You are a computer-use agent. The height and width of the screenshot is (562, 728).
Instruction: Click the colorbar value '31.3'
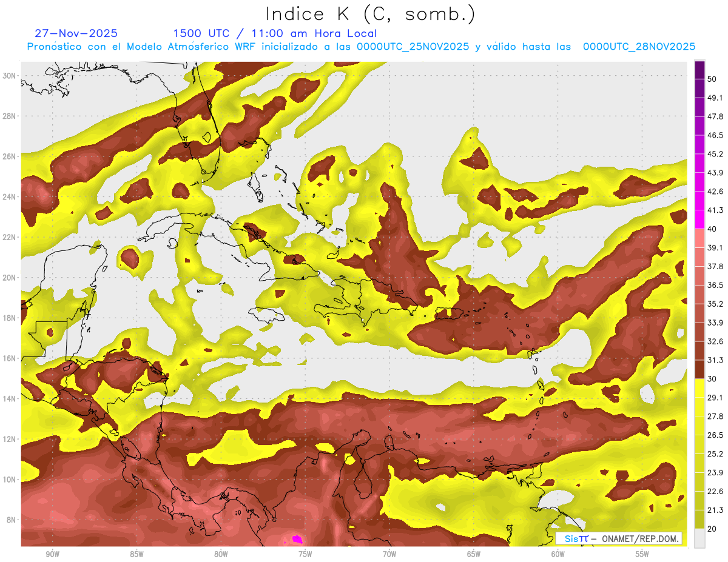pos(715,360)
